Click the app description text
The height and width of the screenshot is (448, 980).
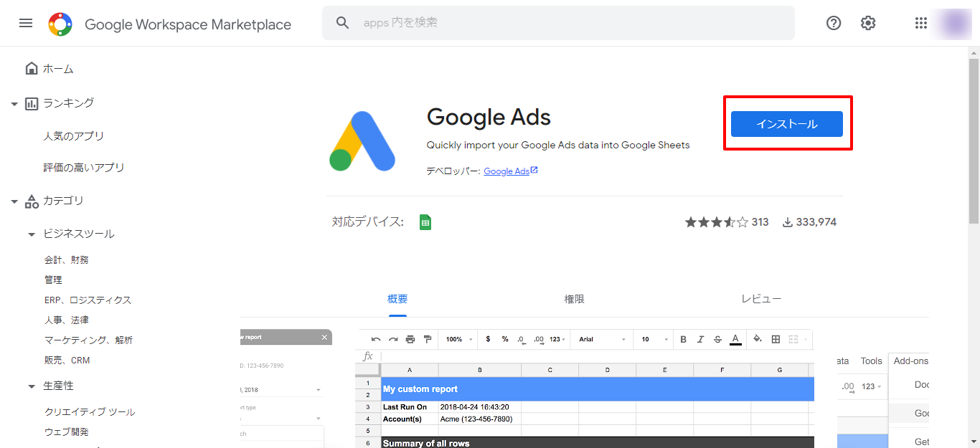coord(558,145)
